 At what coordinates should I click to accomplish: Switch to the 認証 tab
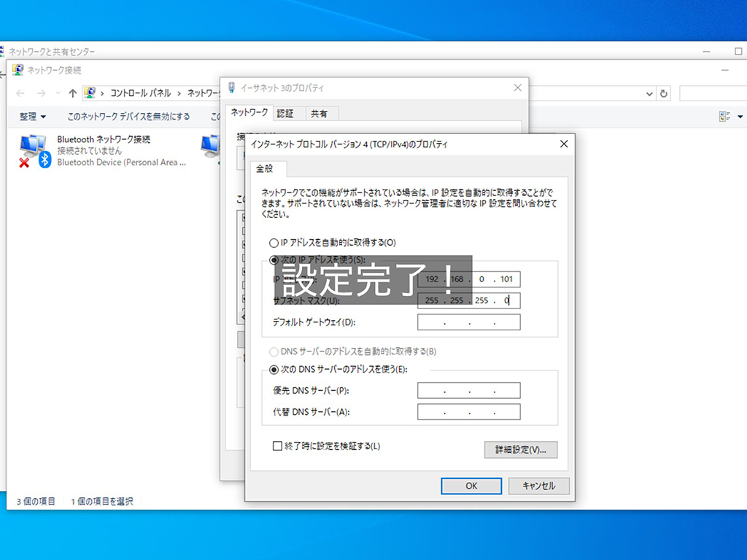pos(287,113)
